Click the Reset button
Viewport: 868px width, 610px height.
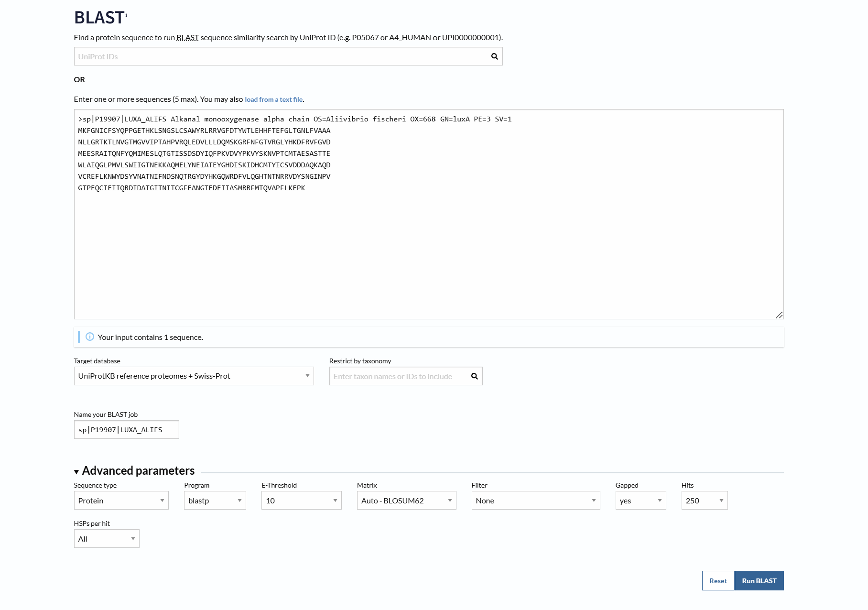718,581
